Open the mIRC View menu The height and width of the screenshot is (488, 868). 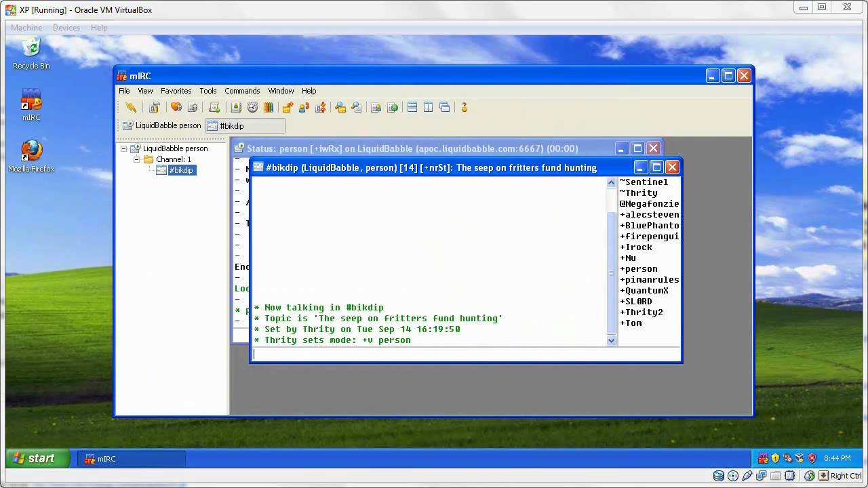[145, 91]
